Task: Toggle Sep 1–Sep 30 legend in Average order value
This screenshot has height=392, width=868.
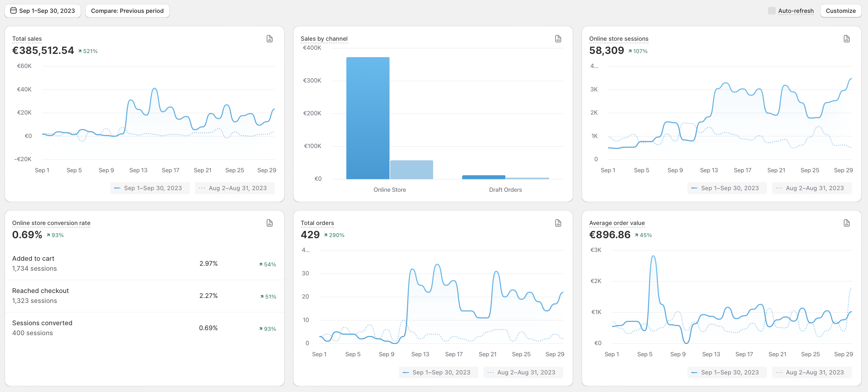Action: pyautogui.click(x=727, y=372)
